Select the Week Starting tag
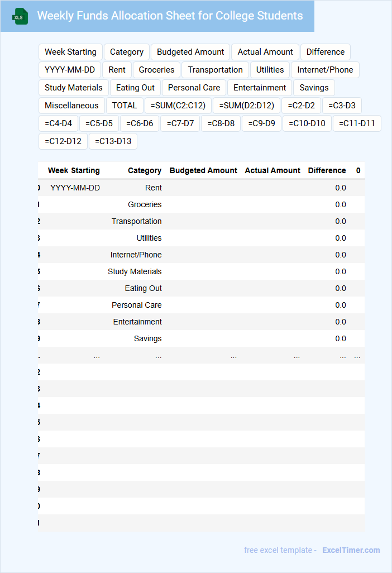This screenshot has height=573, width=392. coord(70,52)
